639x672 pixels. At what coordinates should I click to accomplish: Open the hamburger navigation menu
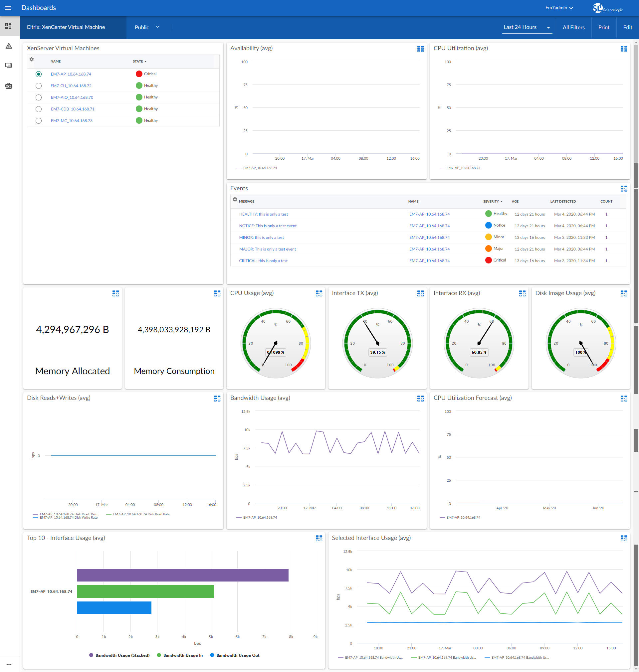point(8,8)
